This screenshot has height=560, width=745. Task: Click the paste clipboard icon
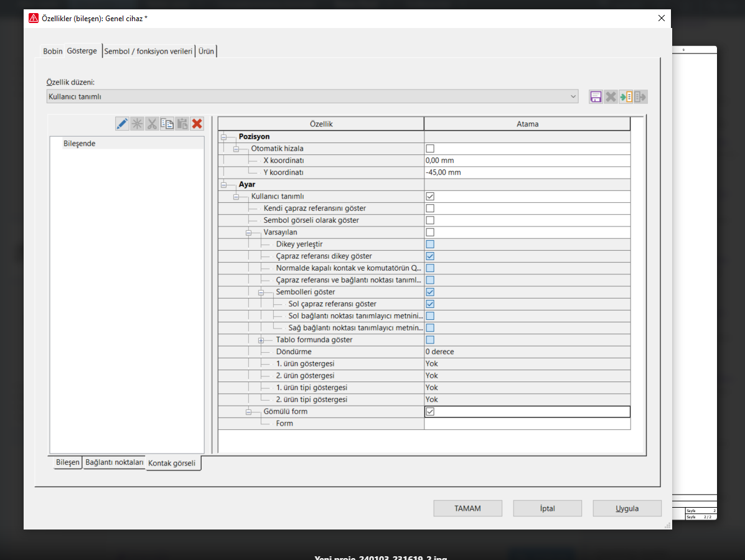click(182, 124)
